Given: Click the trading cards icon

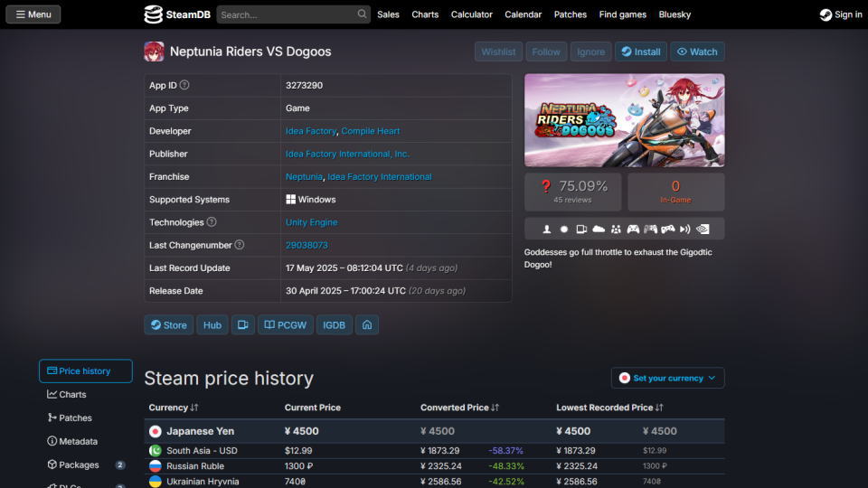Looking at the screenshot, I should pos(581,229).
